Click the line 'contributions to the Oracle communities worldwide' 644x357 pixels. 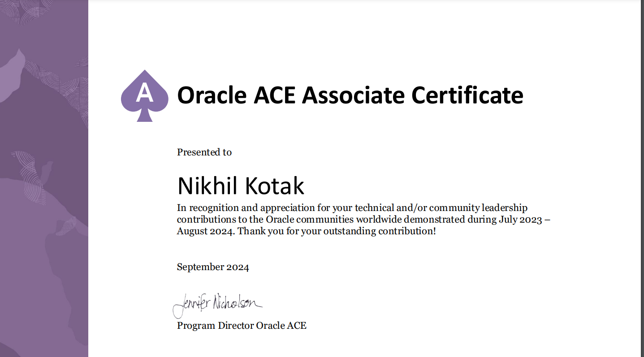(364, 219)
